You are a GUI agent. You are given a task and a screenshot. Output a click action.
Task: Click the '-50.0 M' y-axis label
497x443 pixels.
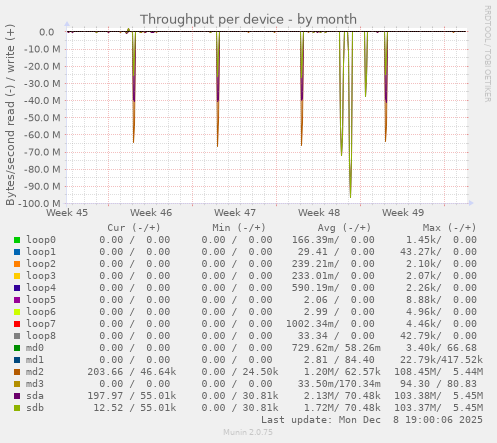pos(42,118)
